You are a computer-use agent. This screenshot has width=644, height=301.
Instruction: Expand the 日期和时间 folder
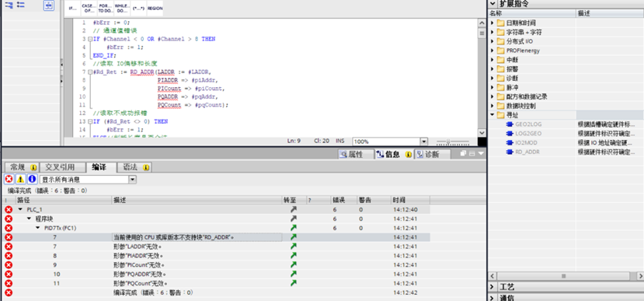493,23
